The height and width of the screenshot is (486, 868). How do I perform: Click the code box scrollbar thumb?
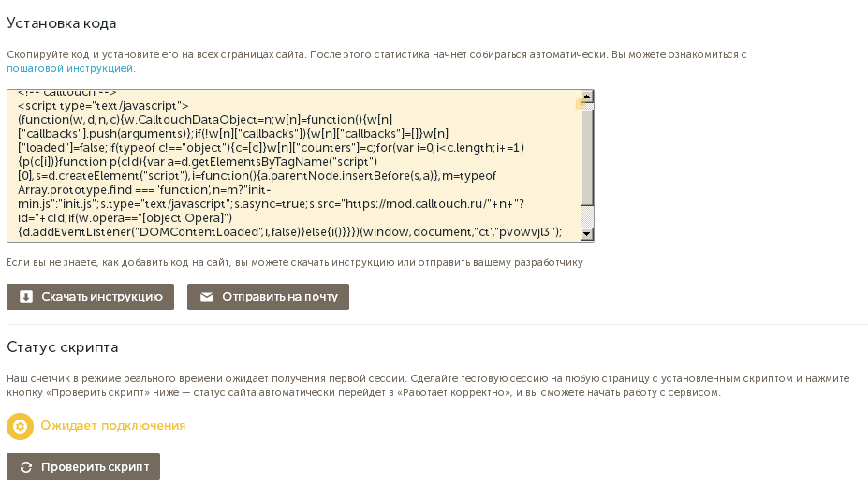pos(586,155)
